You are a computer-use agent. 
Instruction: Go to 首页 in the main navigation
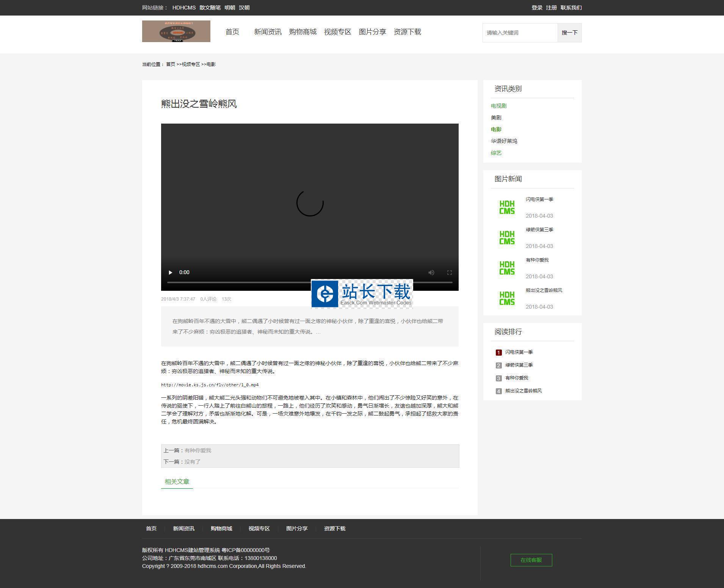pos(232,32)
